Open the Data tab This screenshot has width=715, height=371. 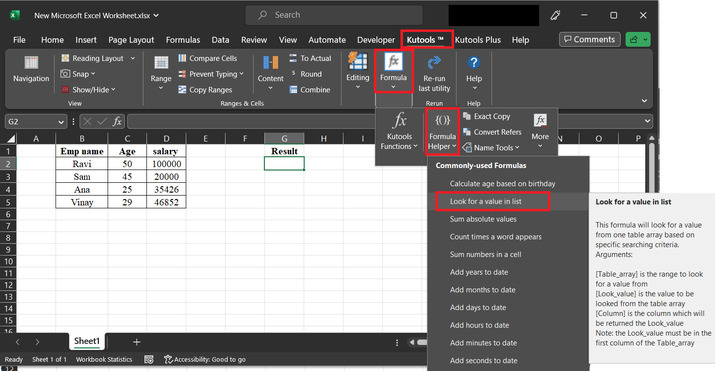pos(220,40)
